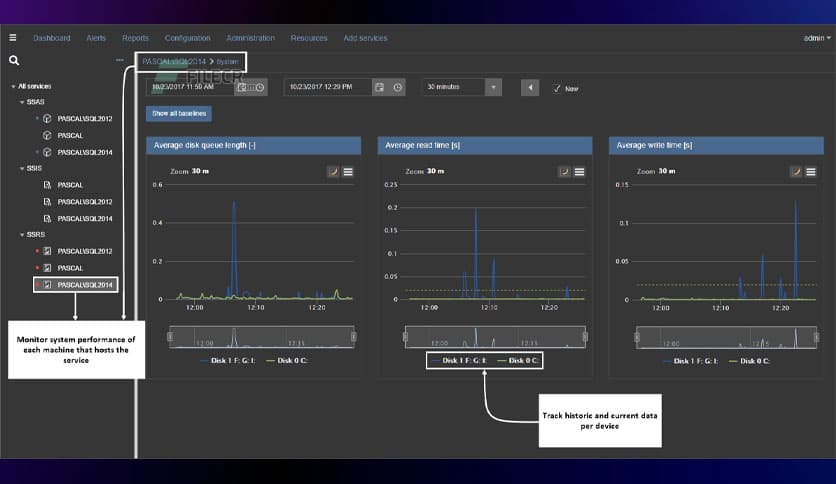This screenshot has width=836, height=484.
Task: Expand the SSAS PASCAL\SQL2014 node arrow
Action: (37, 152)
